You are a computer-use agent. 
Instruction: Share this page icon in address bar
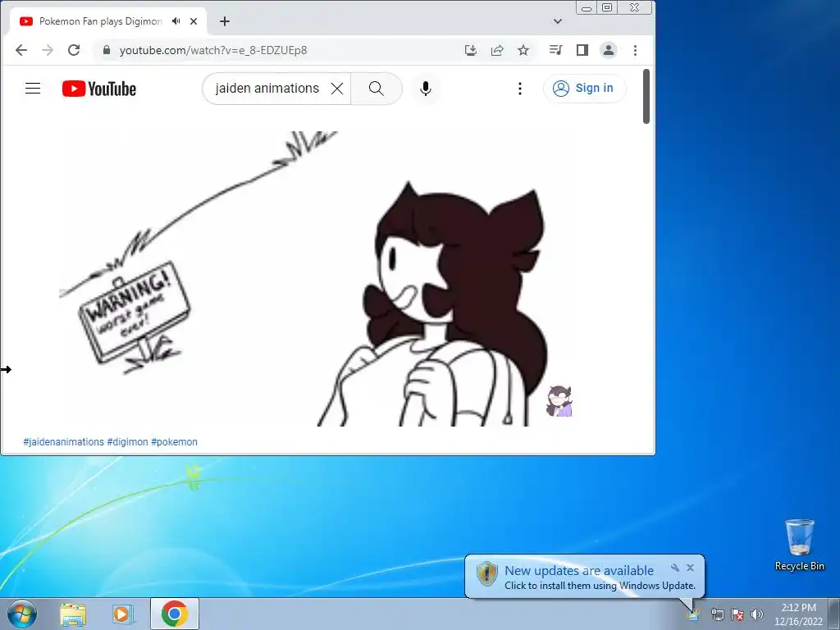click(x=497, y=50)
